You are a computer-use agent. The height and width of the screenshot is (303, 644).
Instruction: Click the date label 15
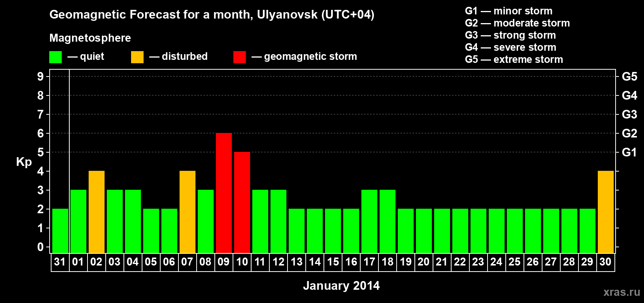tap(333, 262)
